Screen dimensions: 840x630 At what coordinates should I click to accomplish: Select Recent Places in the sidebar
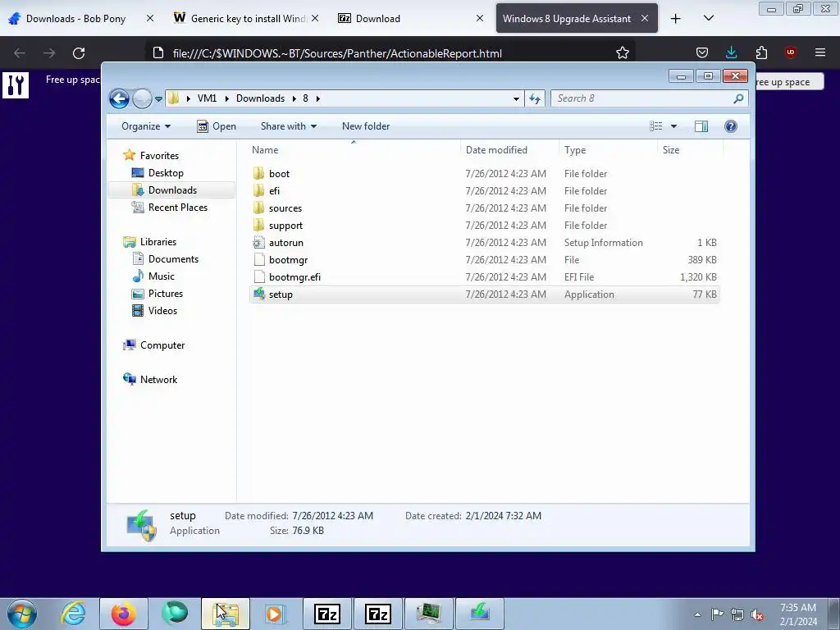click(177, 208)
